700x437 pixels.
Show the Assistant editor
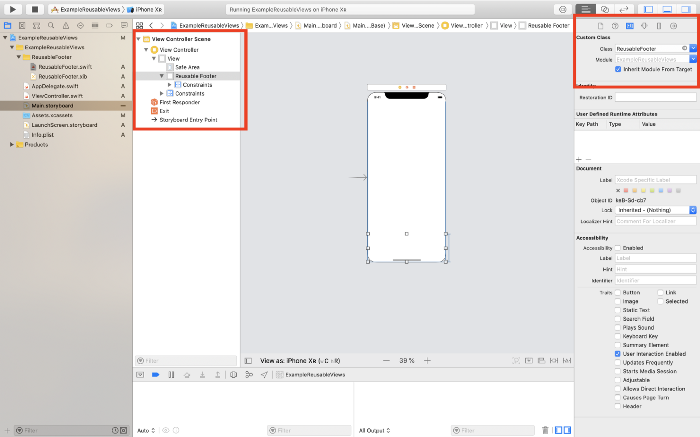604,9
